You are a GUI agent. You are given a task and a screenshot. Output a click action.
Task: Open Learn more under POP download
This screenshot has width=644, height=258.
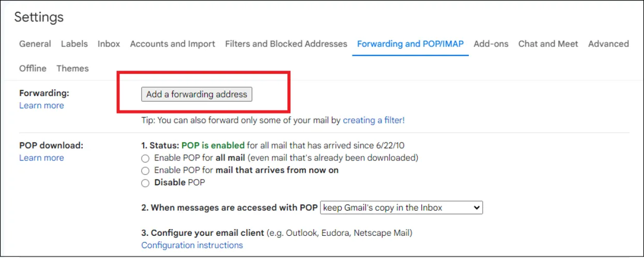coord(41,158)
